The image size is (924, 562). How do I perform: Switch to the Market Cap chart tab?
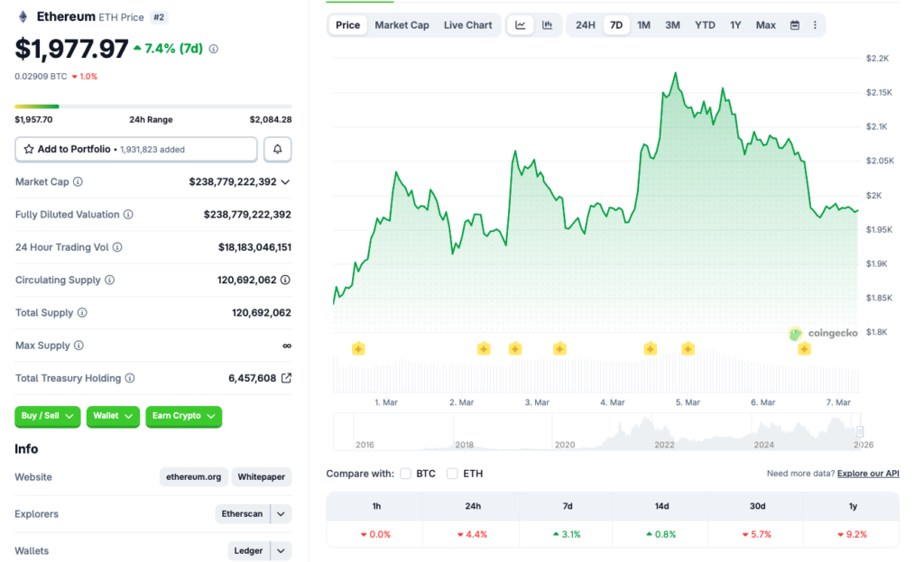point(402,24)
